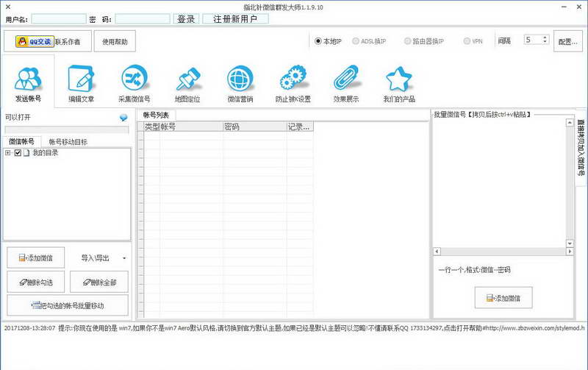
Task: Click the 用户名 input field
Action: coord(59,19)
